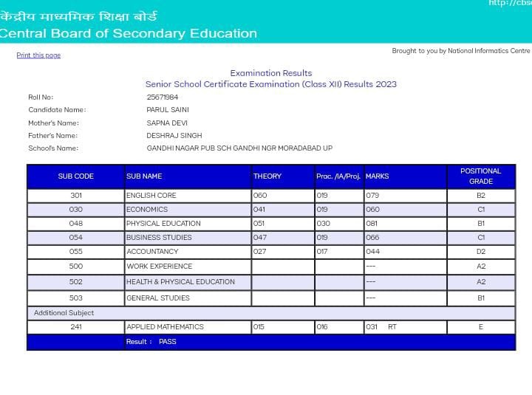Click subject code 054

[x=75, y=237]
